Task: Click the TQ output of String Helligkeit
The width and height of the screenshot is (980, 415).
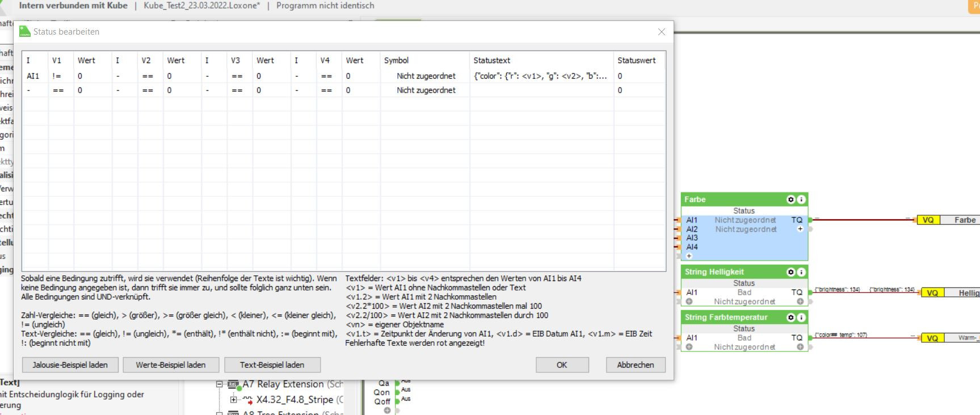Action: pos(797,292)
